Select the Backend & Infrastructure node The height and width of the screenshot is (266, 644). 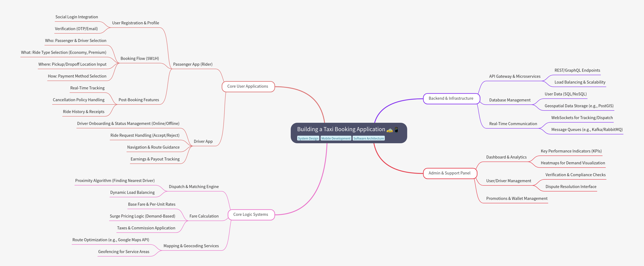pos(451,98)
